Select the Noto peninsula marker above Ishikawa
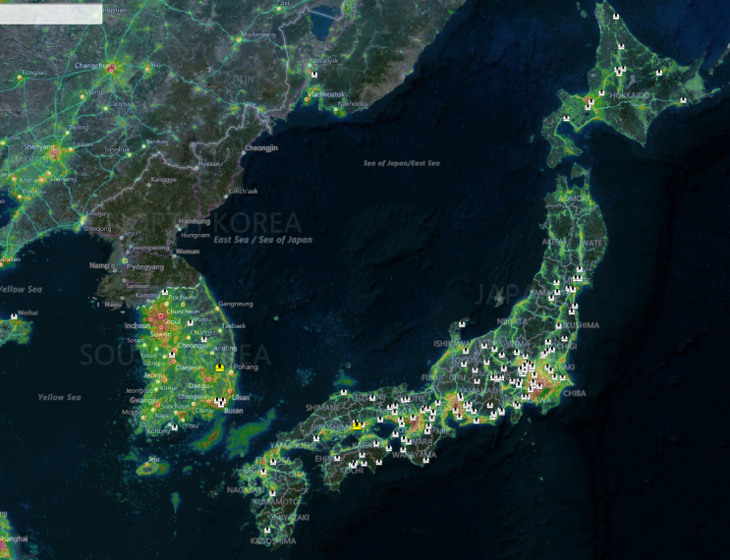 click(463, 323)
